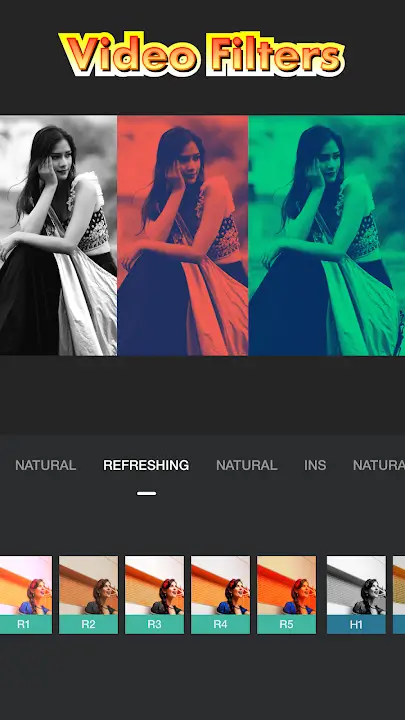
Task: Tap the green-toned duotone preview image
Action: (326, 235)
